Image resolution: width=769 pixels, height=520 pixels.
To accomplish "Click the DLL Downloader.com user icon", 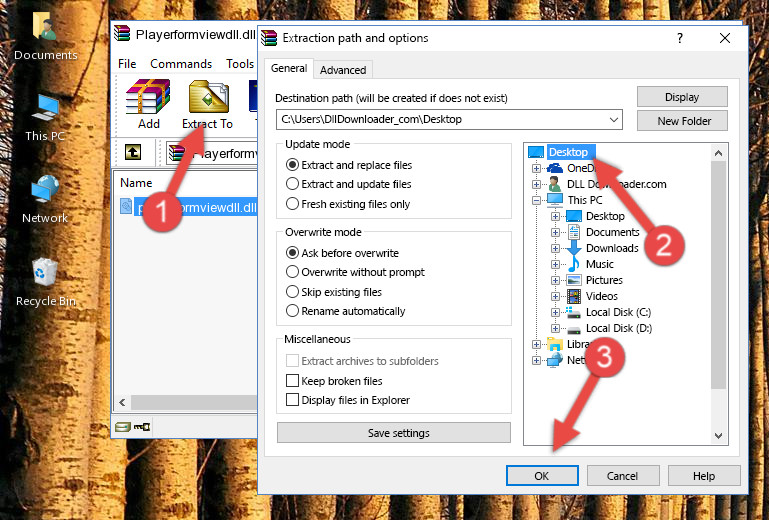I will [555, 184].
